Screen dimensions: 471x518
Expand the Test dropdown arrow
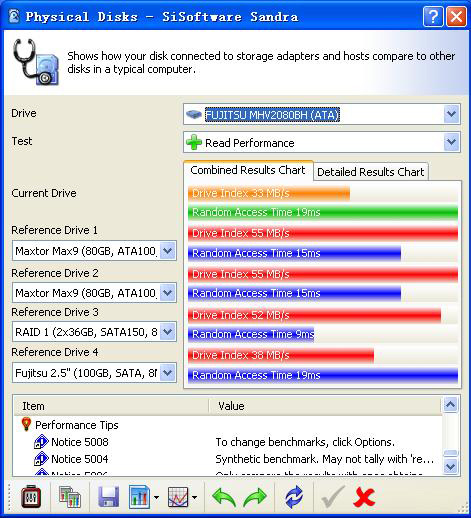click(452, 142)
